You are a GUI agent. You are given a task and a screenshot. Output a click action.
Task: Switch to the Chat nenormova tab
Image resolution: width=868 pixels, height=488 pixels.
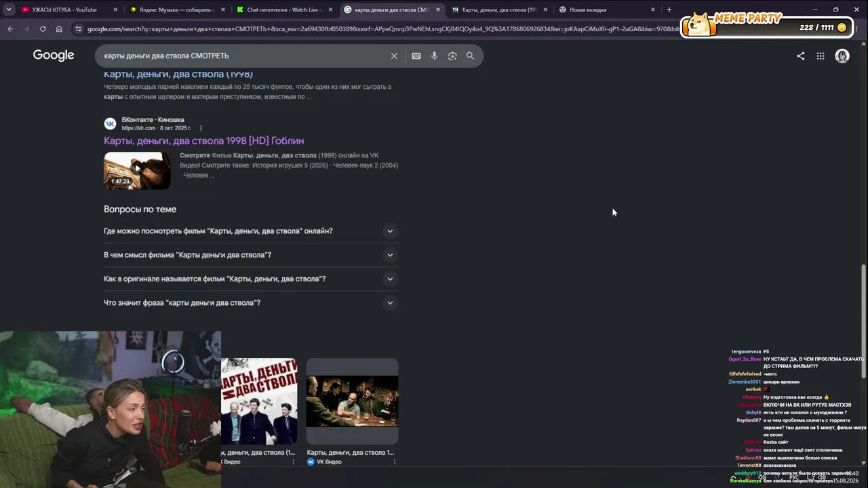click(x=285, y=9)
